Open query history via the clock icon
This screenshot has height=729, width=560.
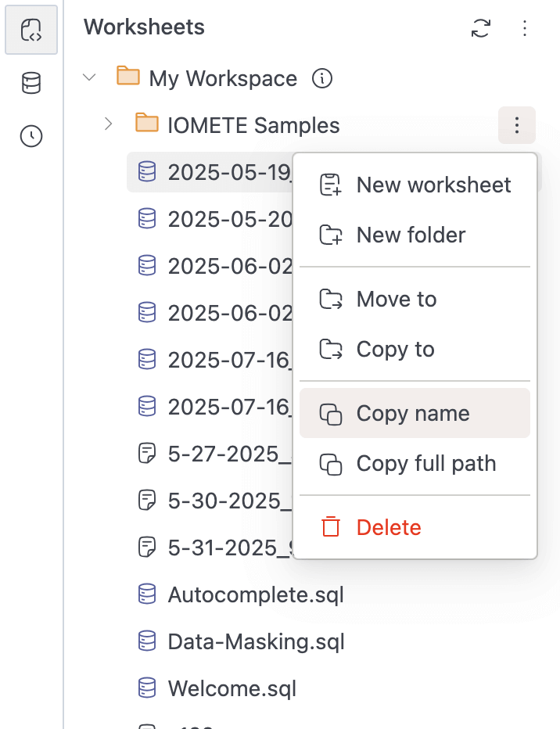click(x=31, y=136)
